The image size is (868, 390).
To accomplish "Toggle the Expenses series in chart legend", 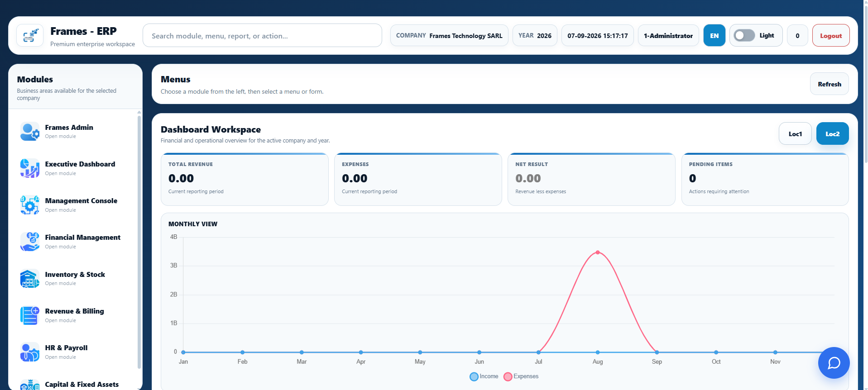I will click(521, 376).
